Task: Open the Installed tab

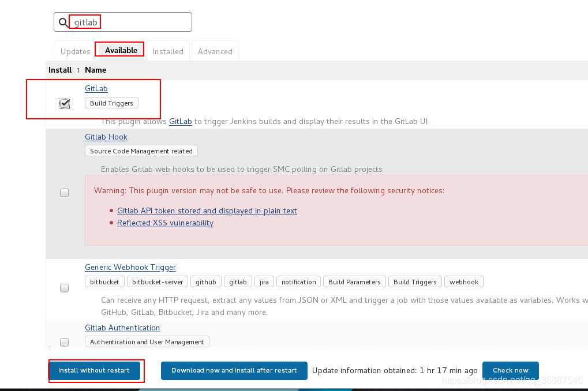Action: coord(167,51)
